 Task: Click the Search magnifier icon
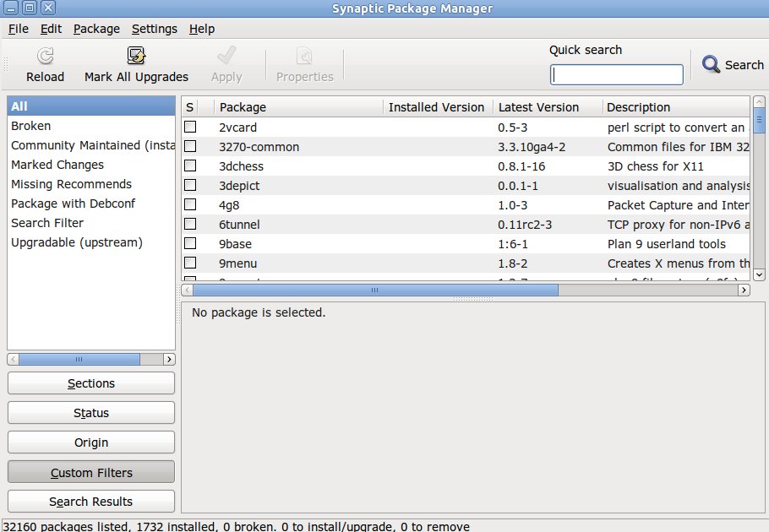point(711,64)
